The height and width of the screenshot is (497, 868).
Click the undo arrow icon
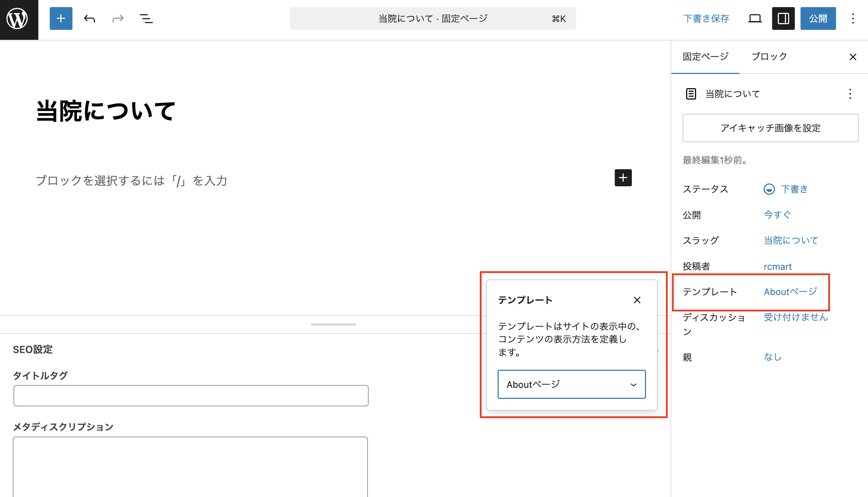[x=89, y=18]
